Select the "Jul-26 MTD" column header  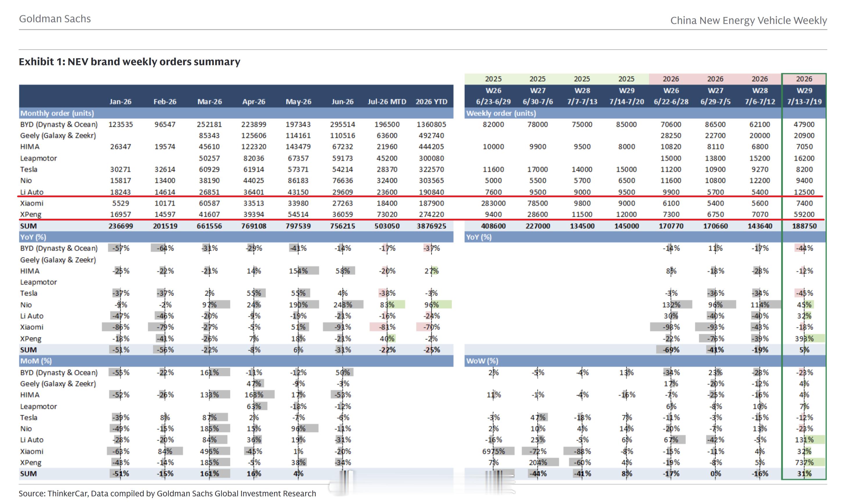click(x=387, y=102)
